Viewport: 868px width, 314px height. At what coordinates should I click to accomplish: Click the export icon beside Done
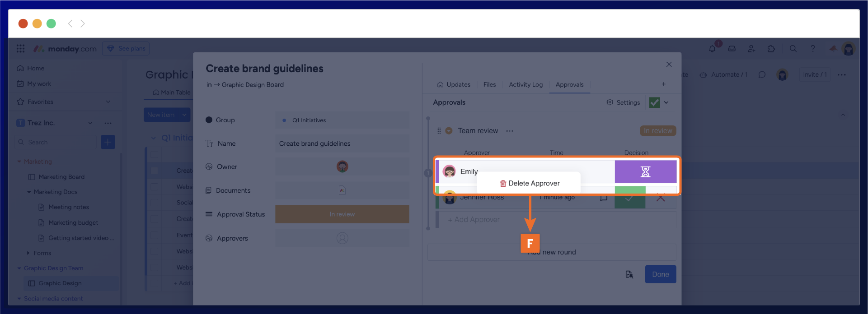pyautogui.click(x=629, y=274)
